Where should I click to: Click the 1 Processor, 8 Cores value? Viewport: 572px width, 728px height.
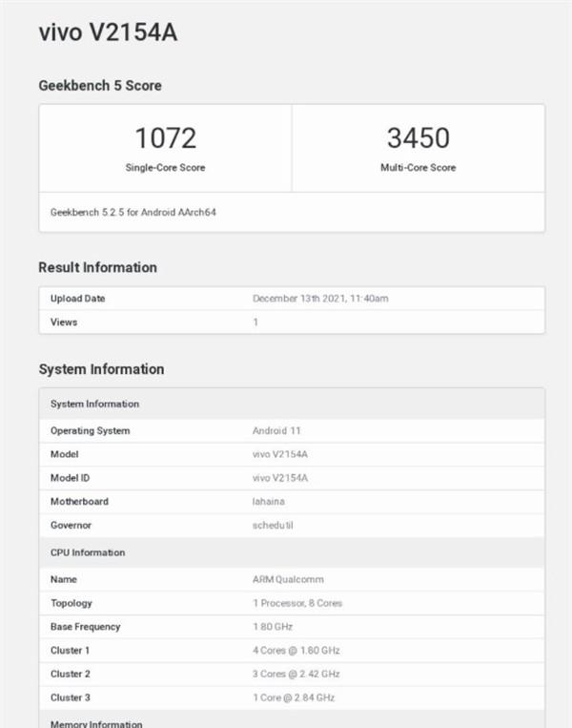297,603
